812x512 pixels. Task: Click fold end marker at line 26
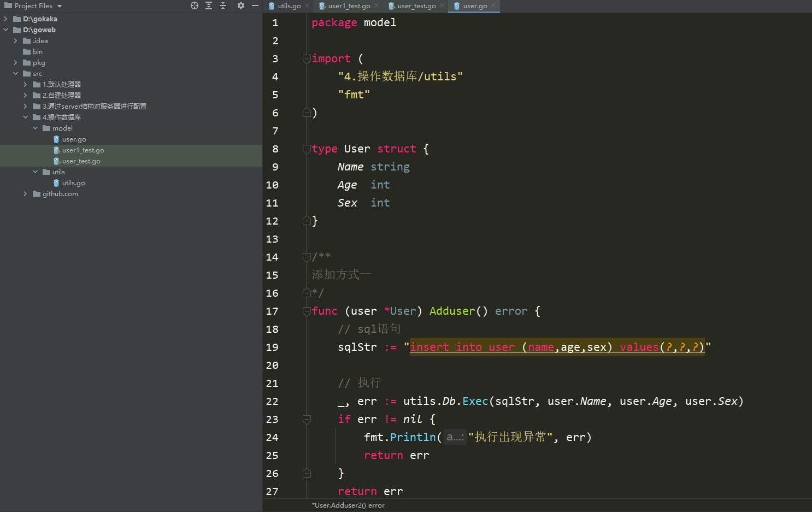pyautogui.click(x=307, y=473)
